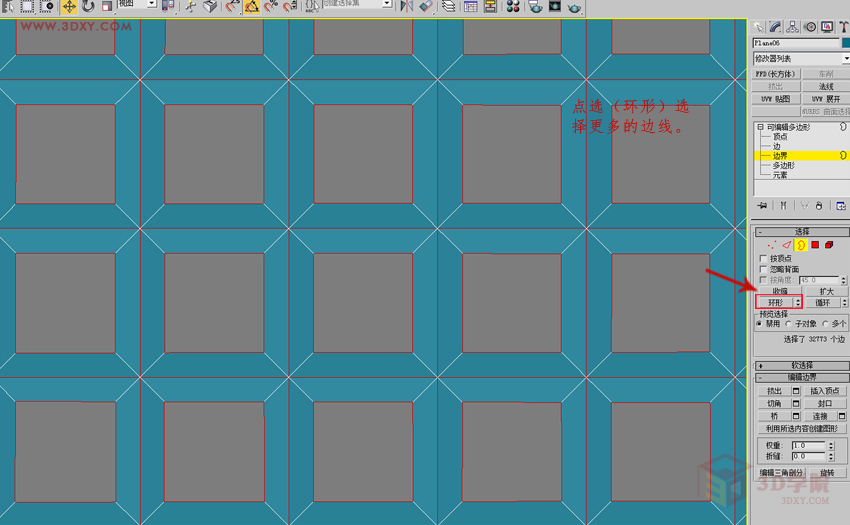The height and width of the screenshot is (525, 850).
Task: Select 顶点 sub-object level in the stack
Action: [x=780, y=137]
